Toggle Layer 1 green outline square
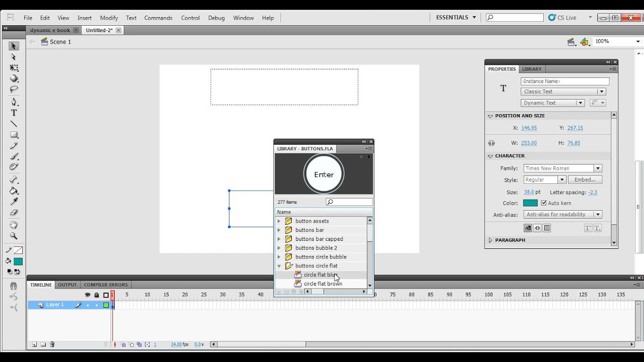The height and width of the screenshot is (362, 644). point(106,305)
